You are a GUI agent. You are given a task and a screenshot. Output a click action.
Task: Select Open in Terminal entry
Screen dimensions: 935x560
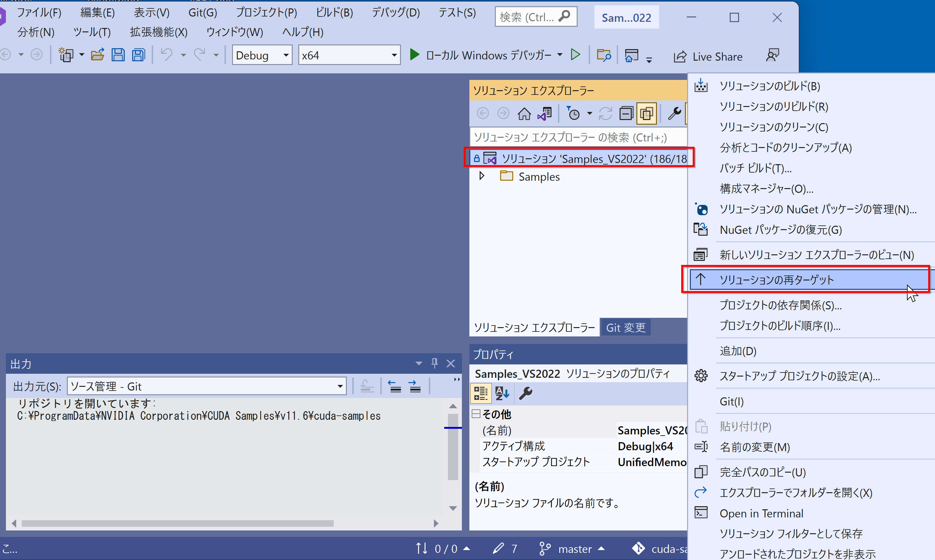coord(811,513)
